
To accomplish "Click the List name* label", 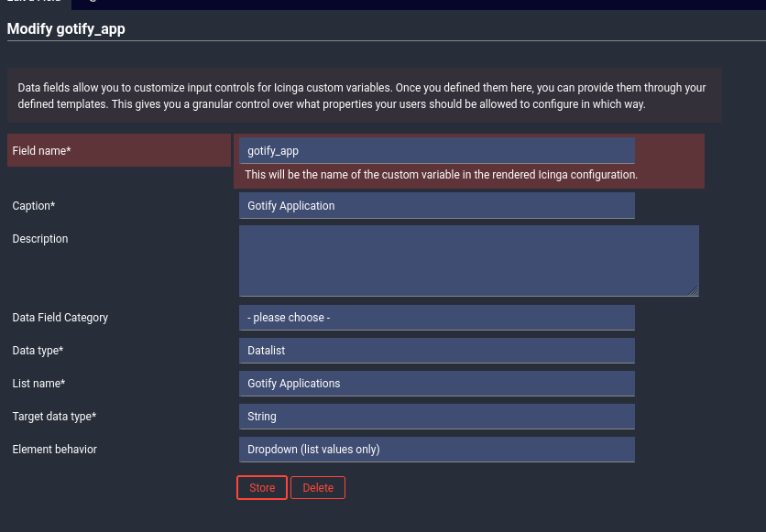I will (x=38, y=384).
